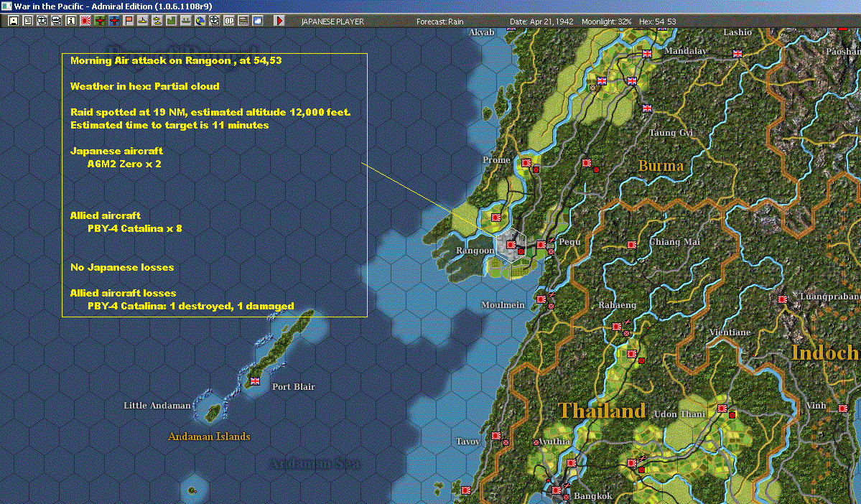Click 'Weather in hex: Partial cloud' line
Viewport: 861px width, 504px height.
click(144, 86)
